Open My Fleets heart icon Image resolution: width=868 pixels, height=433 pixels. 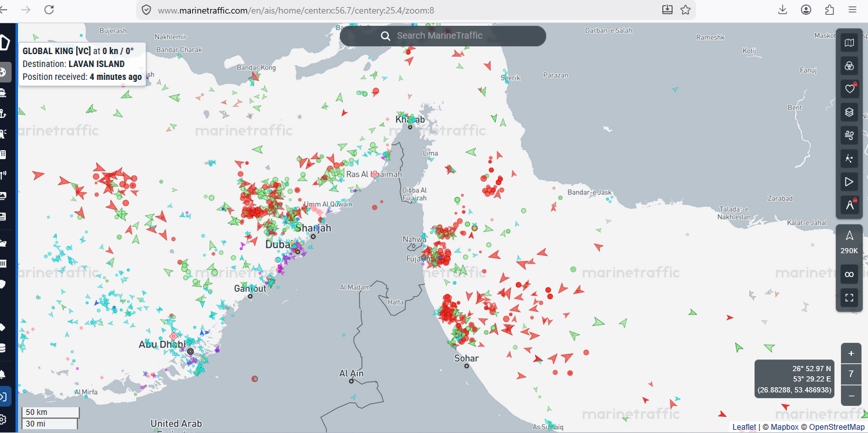tap(849, 89)
